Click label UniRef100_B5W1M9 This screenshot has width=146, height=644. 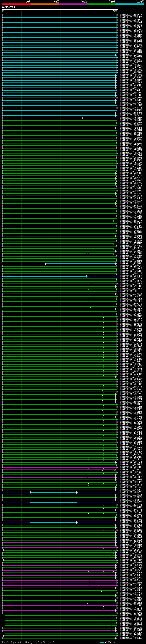(x=131, y=316)
